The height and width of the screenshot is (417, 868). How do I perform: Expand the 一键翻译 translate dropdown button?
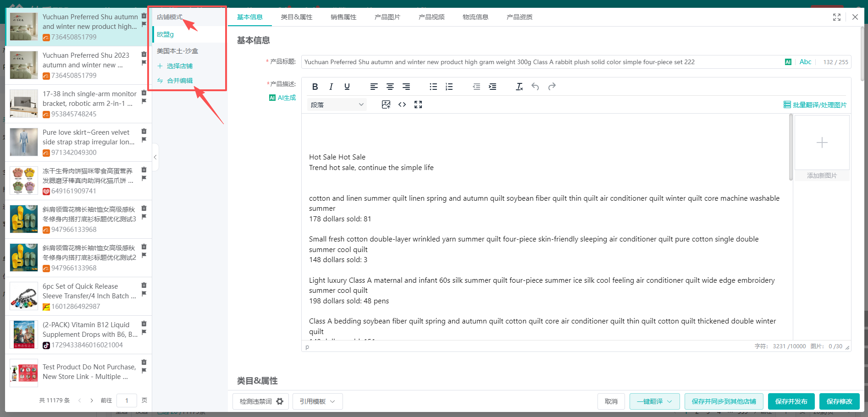[669, 401]
